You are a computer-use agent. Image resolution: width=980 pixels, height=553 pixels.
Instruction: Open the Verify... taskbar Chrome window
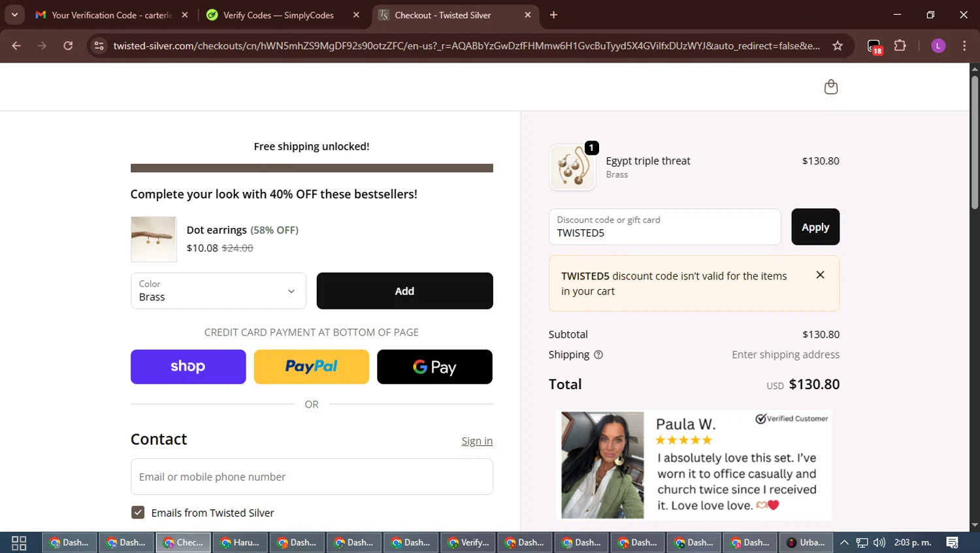468,543
